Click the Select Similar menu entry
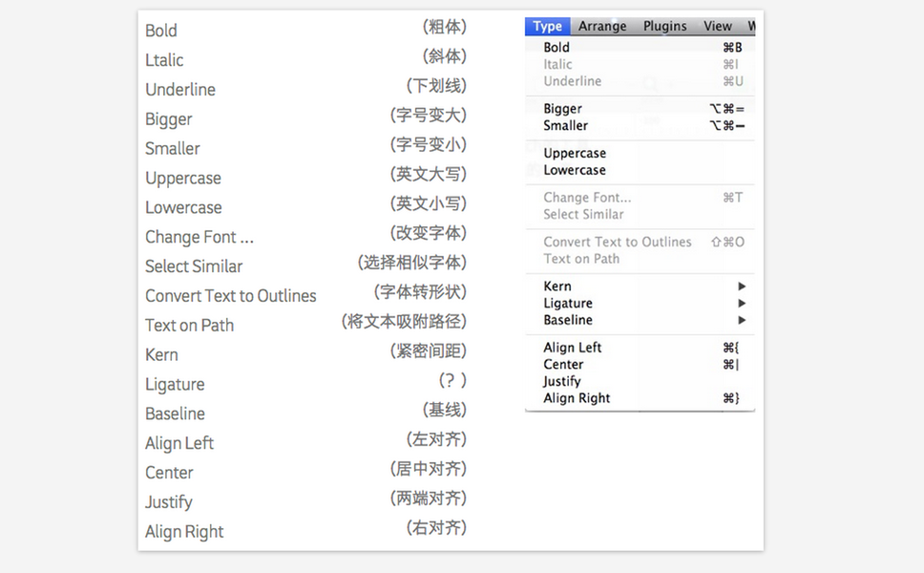 (x=583, y=215)
